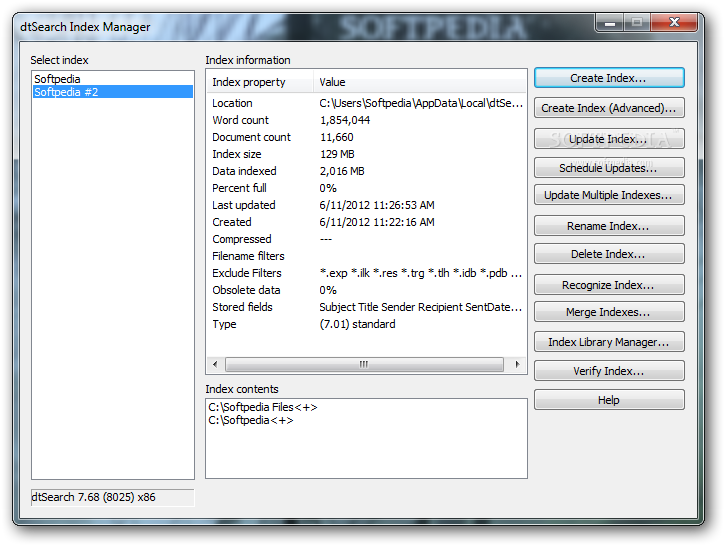
Task: Select the Percent full row
Action: click(367, 188)
